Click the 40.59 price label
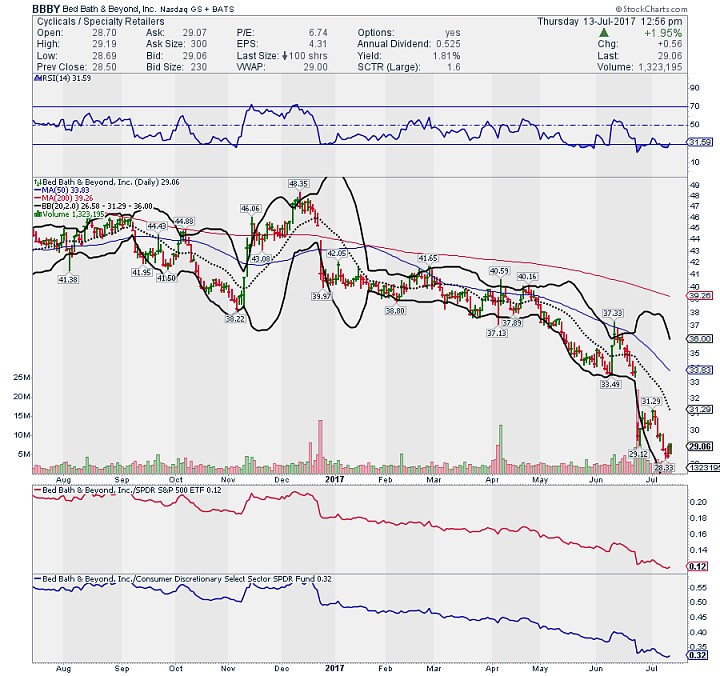Screen dimensions: 720x676 (x=499, y=271)
